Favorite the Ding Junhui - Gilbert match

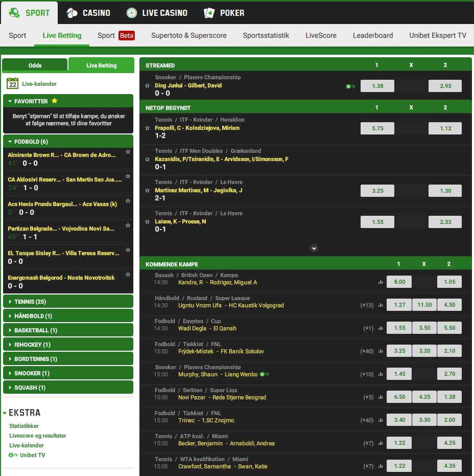coord(148,85)
